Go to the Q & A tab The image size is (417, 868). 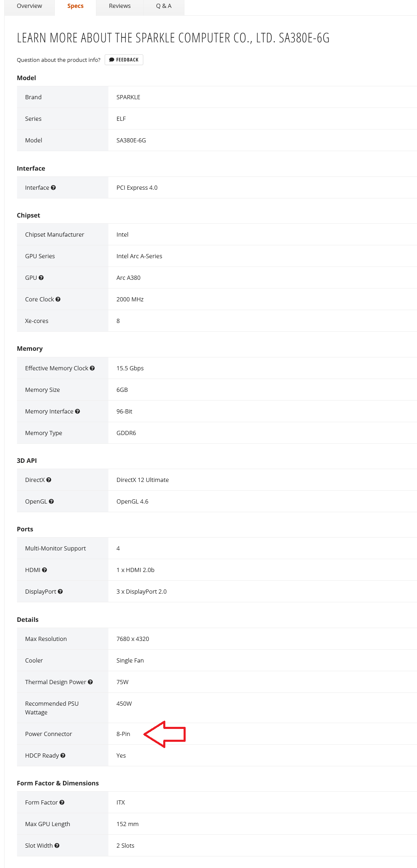coord(164,6)
